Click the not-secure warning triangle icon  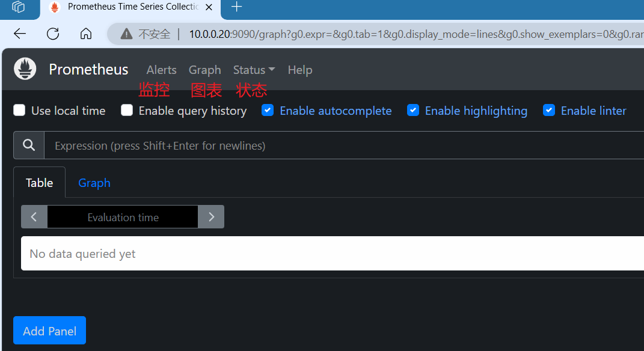tap(126, 34)
